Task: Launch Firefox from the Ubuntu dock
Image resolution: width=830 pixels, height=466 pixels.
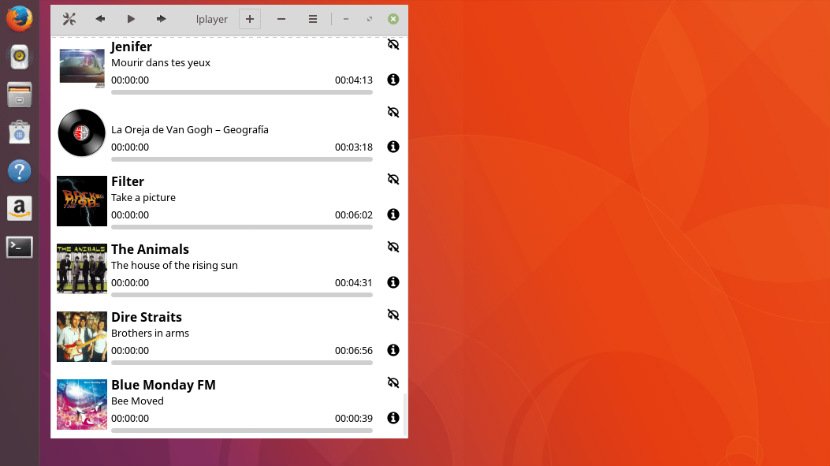Action: point(20,19)
